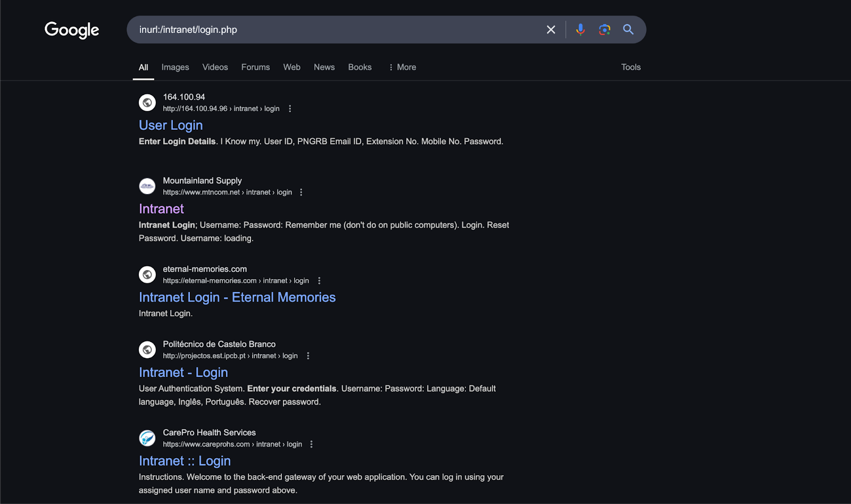Screen dimensions: 851x504
Task: Open the User Login result
Action: [171, 125]
